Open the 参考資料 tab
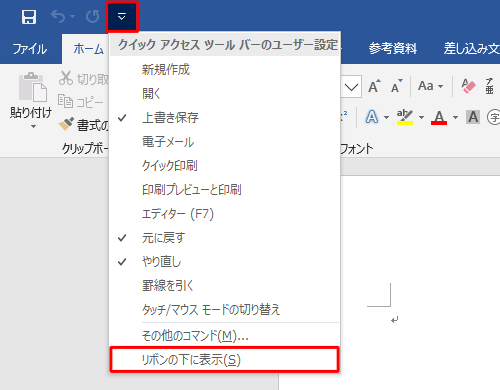 click(x=393, y=48)
